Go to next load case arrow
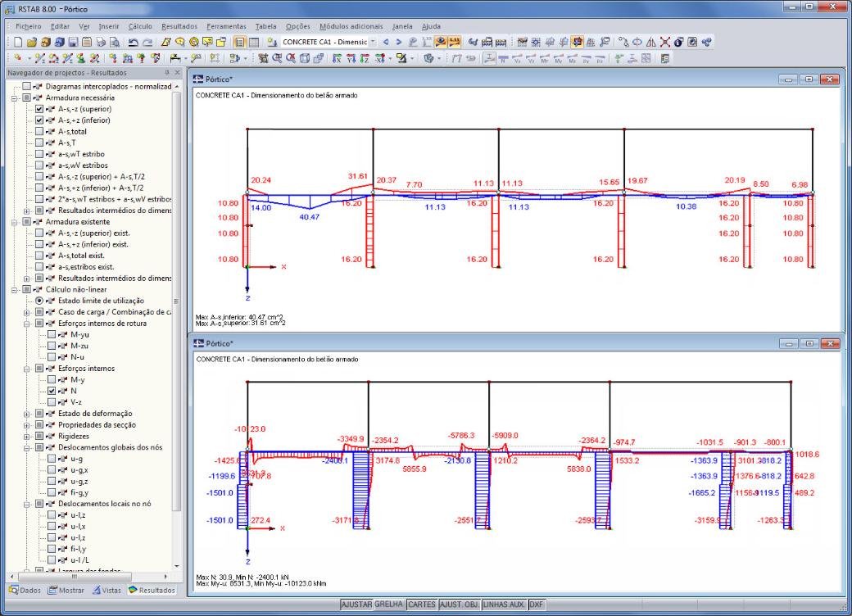 coord(398,42)
